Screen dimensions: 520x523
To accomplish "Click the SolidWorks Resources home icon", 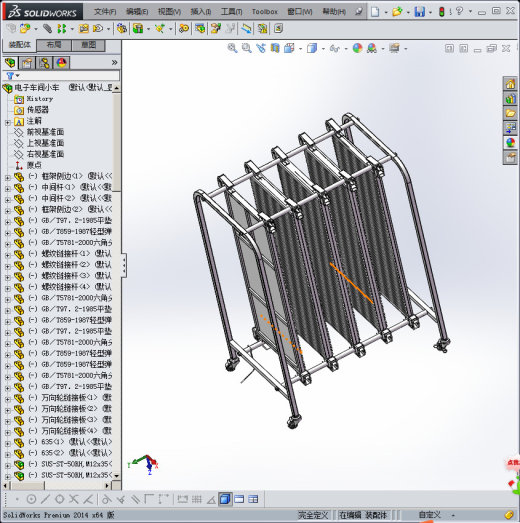I will [x=510, y=84].
